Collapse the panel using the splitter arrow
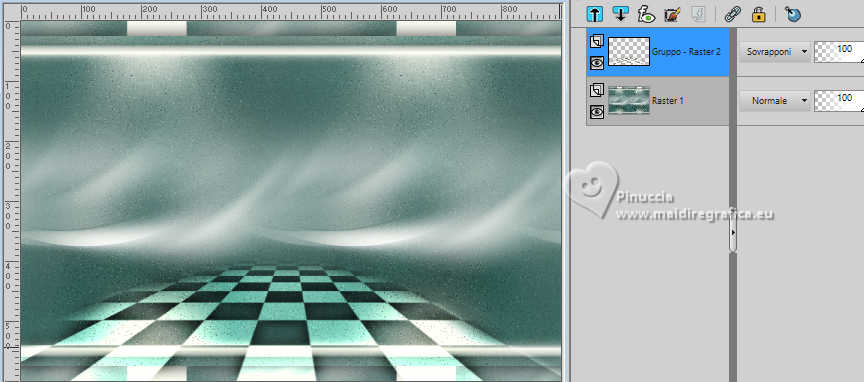 [x=733, y=233]
